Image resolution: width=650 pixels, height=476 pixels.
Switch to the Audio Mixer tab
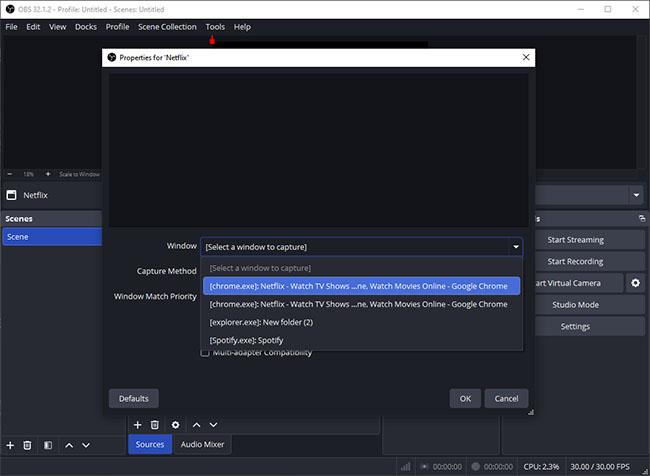[x=203, y=444]
